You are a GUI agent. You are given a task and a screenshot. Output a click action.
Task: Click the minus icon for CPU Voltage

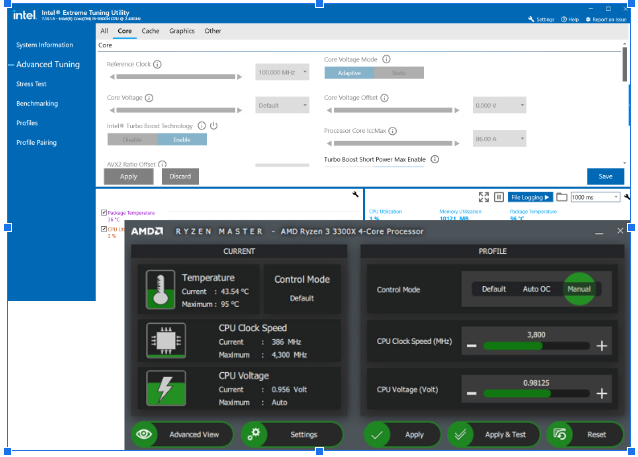[x=471, y=393]
